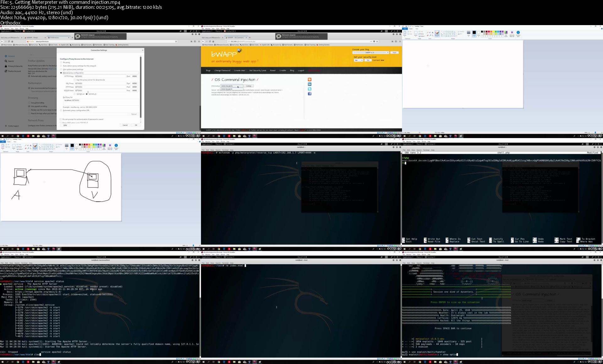Open the bWAPP security level dropdown
Screen dimensions: 603x364
pyautogui.click(x=358, y=60)
